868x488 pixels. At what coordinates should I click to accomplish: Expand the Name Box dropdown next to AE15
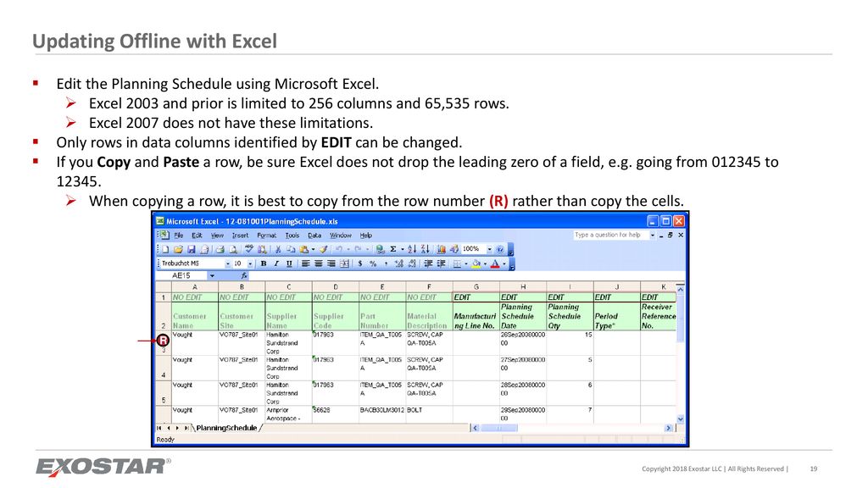212,275
